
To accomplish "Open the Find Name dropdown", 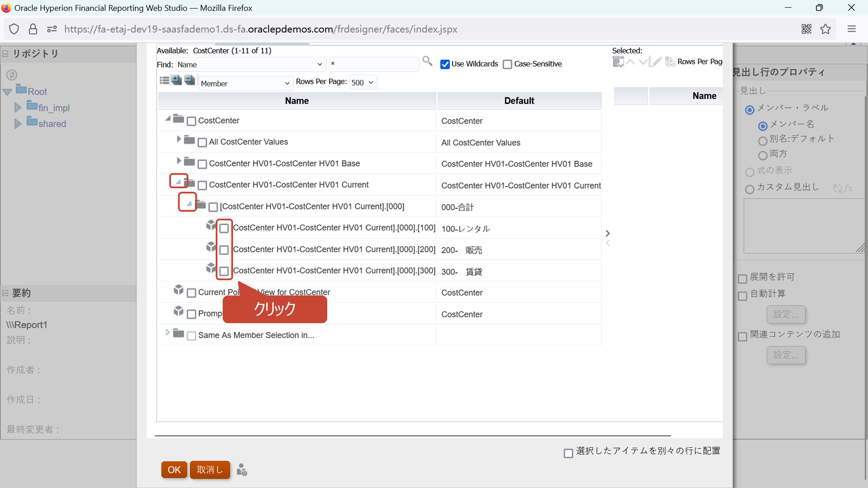I will 250,65.
